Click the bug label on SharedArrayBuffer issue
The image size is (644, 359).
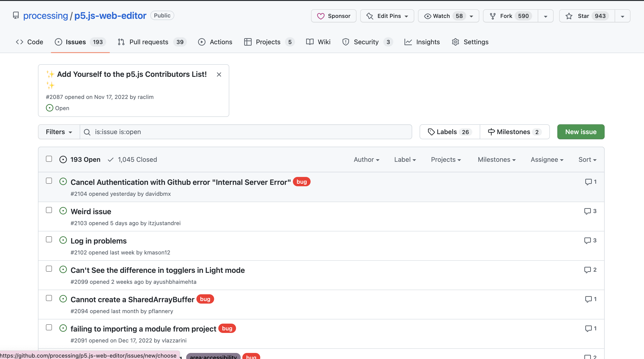click(x=205, y=299)
